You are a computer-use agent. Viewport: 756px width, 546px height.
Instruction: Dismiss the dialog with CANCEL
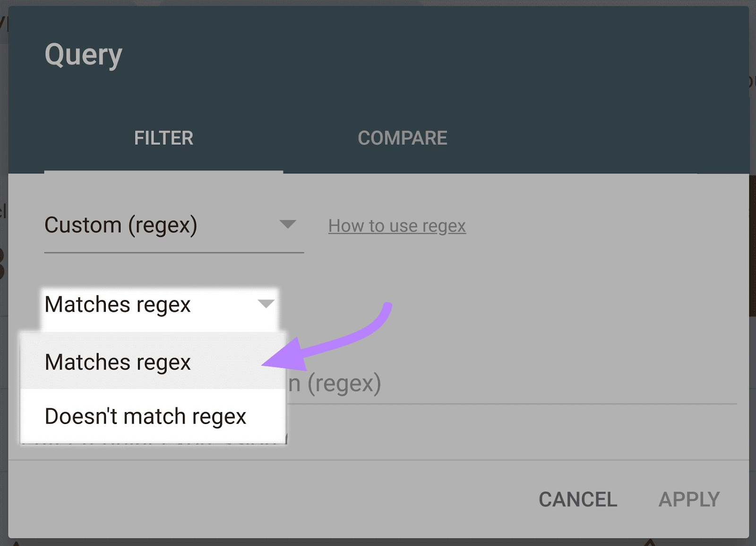pos(578,500)
